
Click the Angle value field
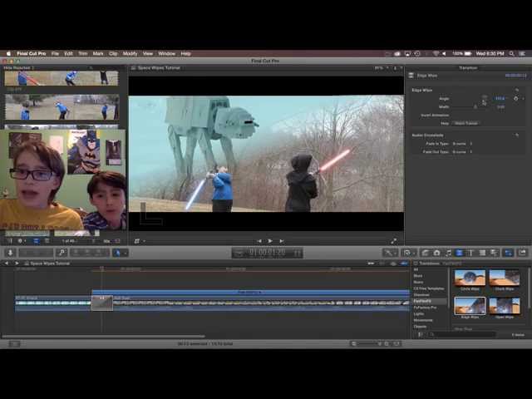tap(500, 98)
